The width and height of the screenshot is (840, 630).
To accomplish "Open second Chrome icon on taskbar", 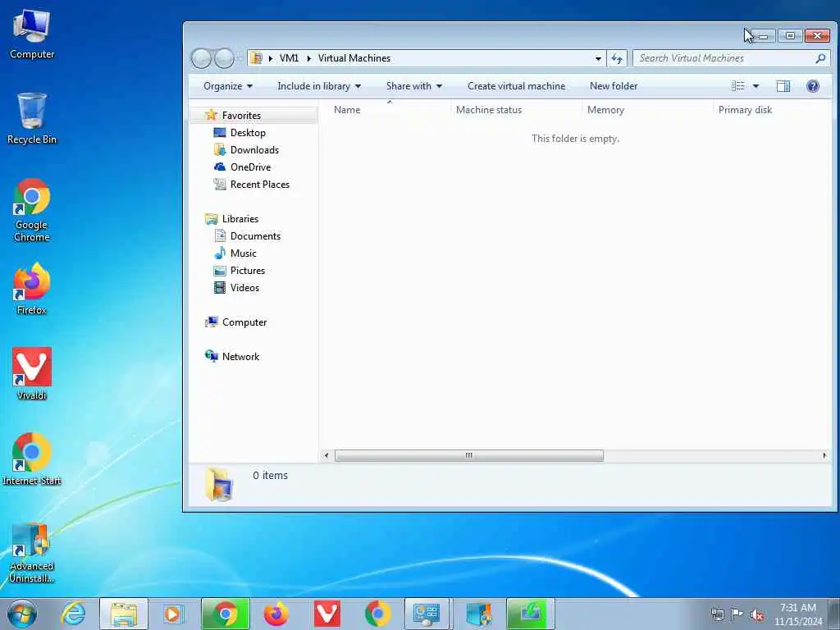I will [x=377, y=614].
